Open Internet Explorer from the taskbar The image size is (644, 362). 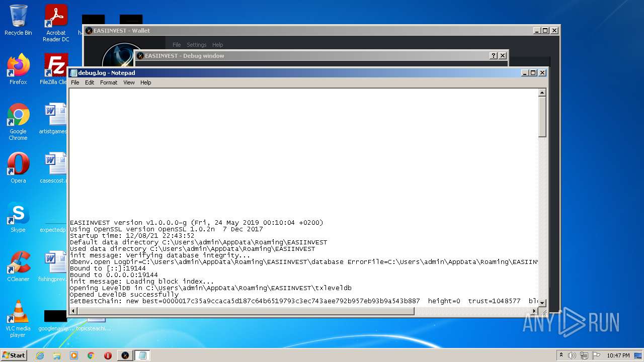[40, 355]
